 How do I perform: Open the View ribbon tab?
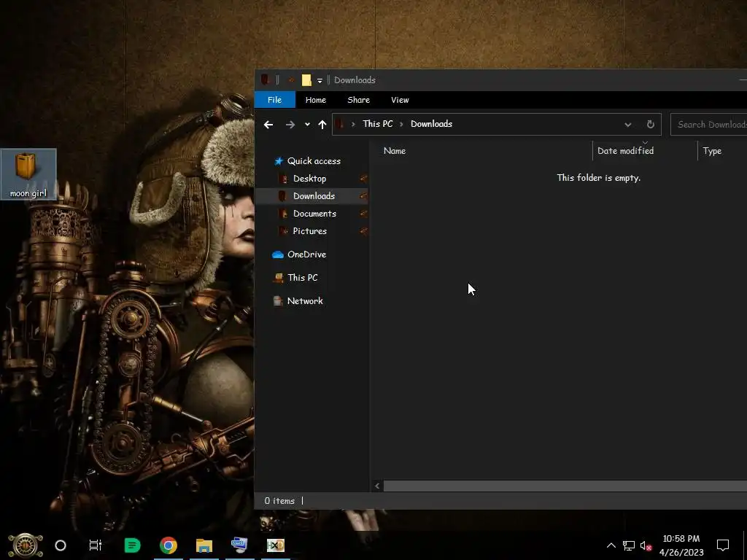(x=400, y=100)
